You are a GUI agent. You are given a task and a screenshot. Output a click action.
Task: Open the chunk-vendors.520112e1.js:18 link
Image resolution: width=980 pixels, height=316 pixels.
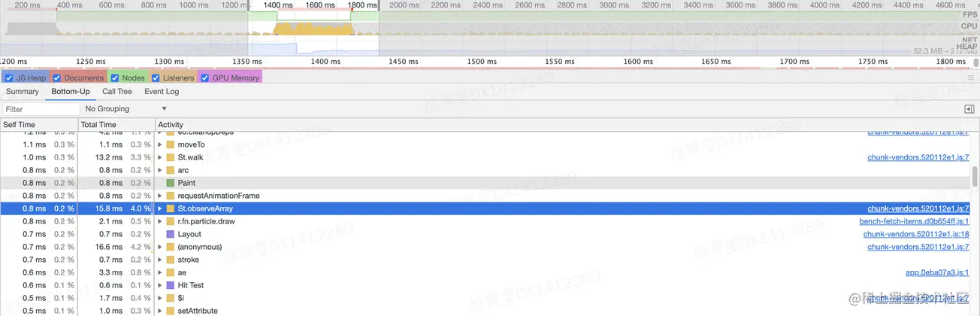[915, 234]
